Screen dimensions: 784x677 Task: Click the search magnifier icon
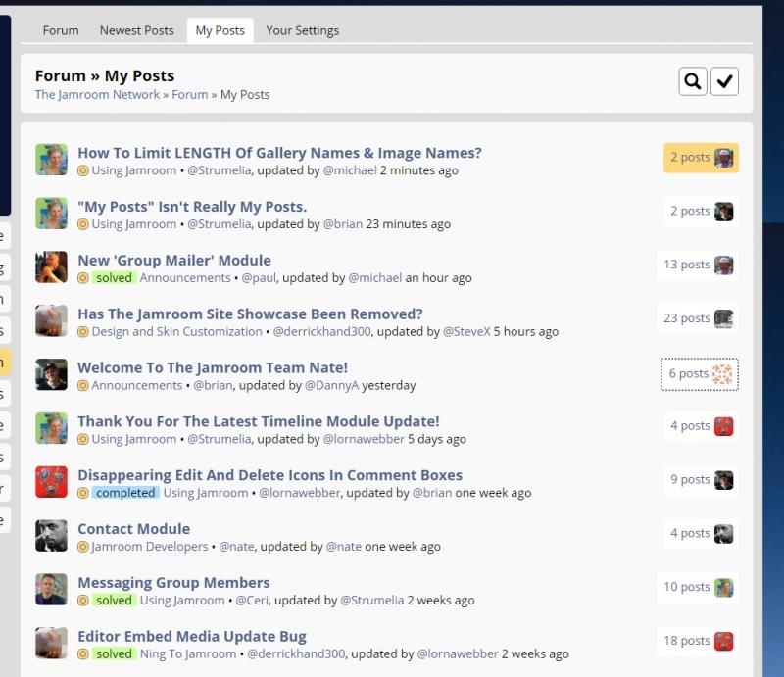[x=693, y=82]
